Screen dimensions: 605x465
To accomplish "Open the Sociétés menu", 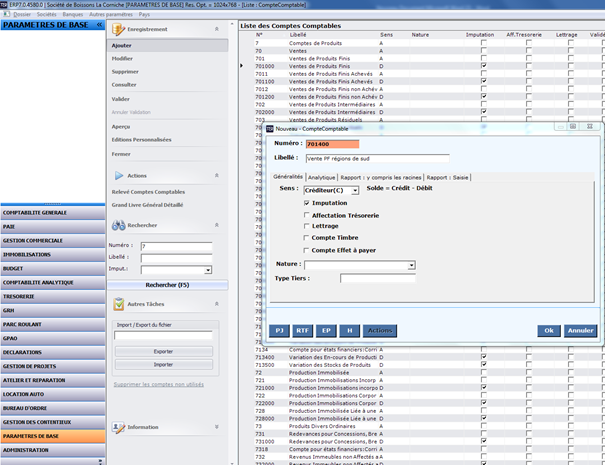I will (47, 14).
